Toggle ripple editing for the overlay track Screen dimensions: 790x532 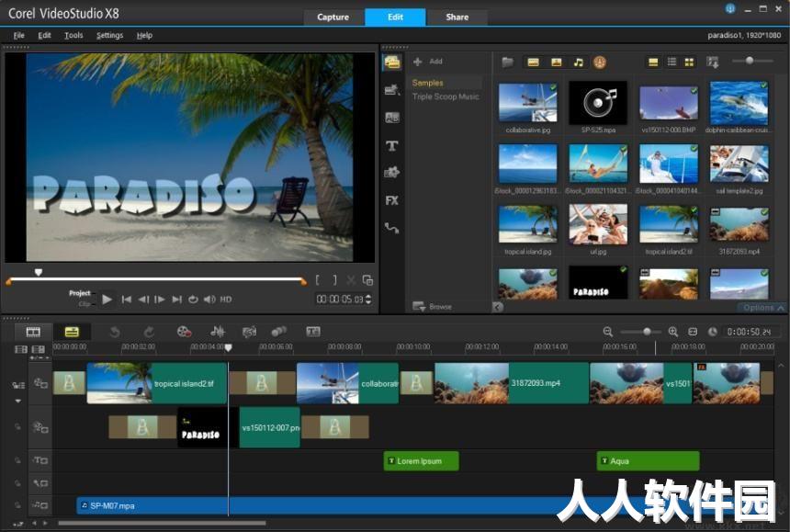pos(17,426)
